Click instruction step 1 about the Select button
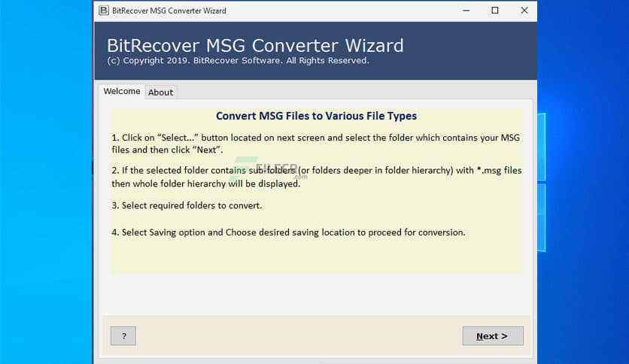 click(316, 144)
